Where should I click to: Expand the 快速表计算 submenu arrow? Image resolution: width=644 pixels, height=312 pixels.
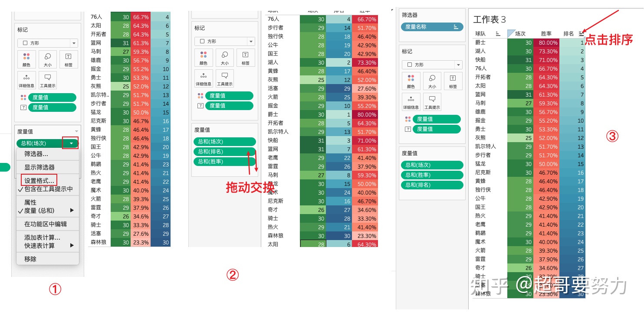[x=72, y=246]
